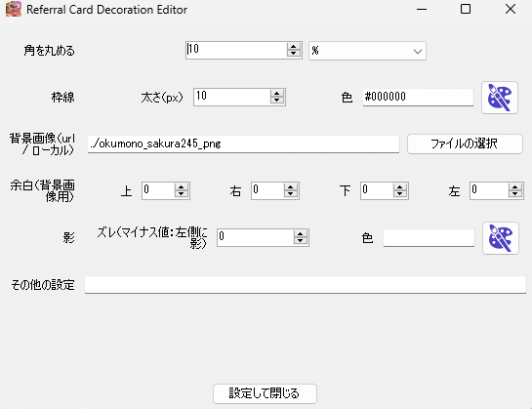
Task: Focus the shadow offset value field
Action: click(256, 237)
